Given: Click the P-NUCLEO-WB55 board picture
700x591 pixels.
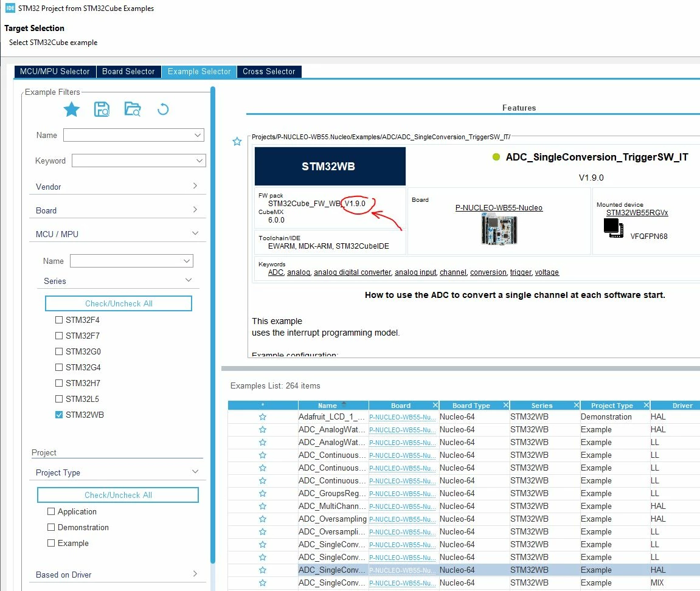Looking at the screenshot, I should [x=499, y=229].
